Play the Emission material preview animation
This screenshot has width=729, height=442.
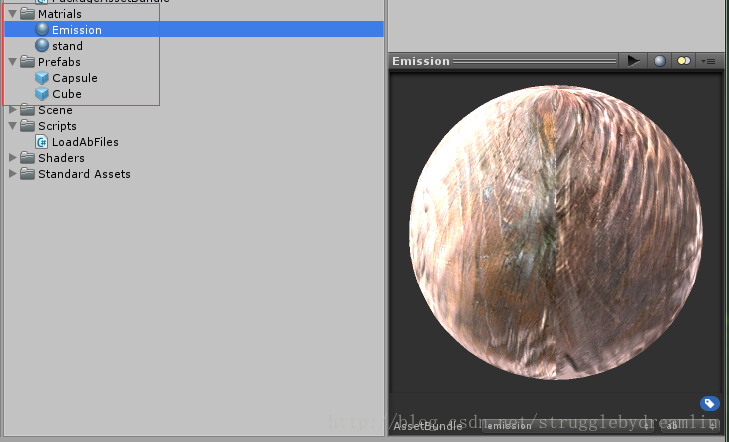pos(633,61)
